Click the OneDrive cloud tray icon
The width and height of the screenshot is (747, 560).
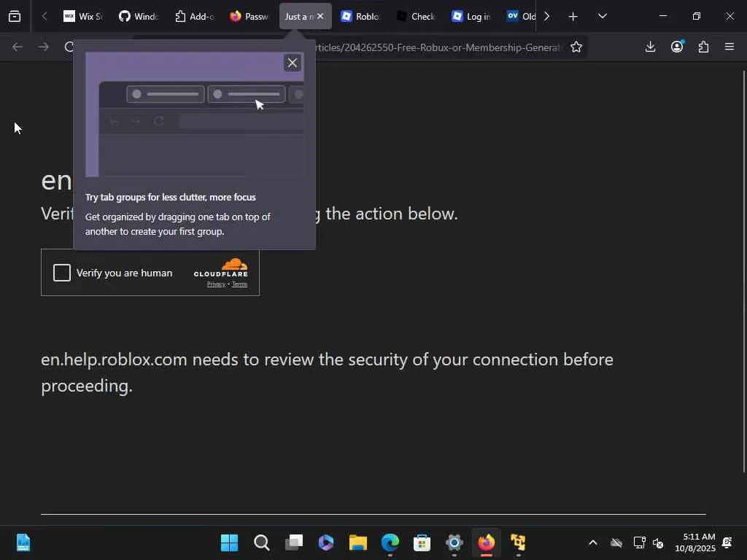coord(616,542)
